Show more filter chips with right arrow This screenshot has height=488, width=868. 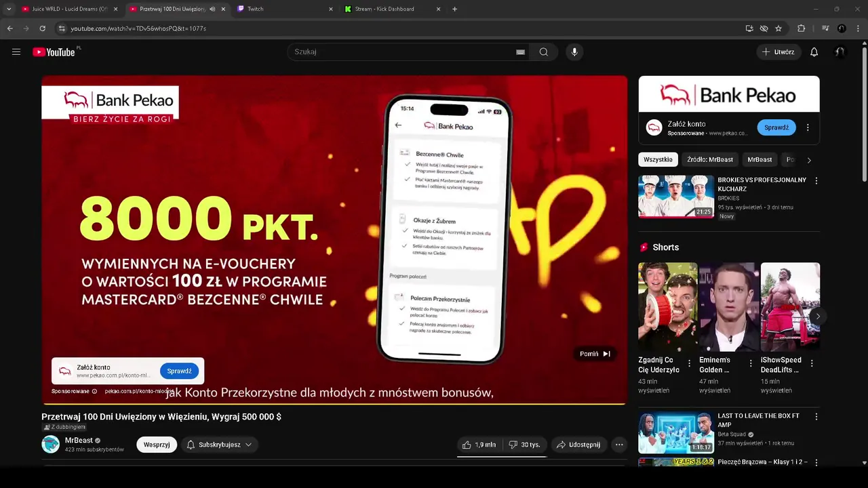(x=808, y=160)
